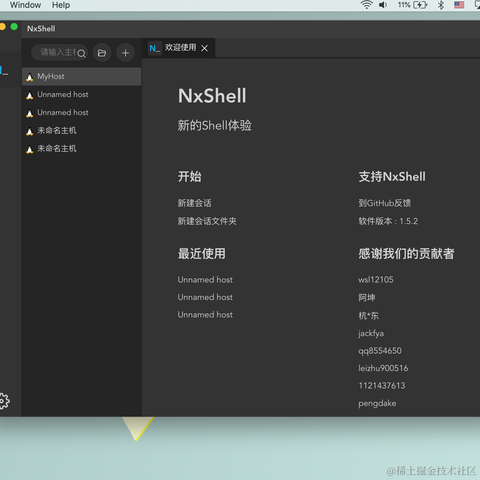Open second Unnamed host under 最近使用

pos(205,297)
